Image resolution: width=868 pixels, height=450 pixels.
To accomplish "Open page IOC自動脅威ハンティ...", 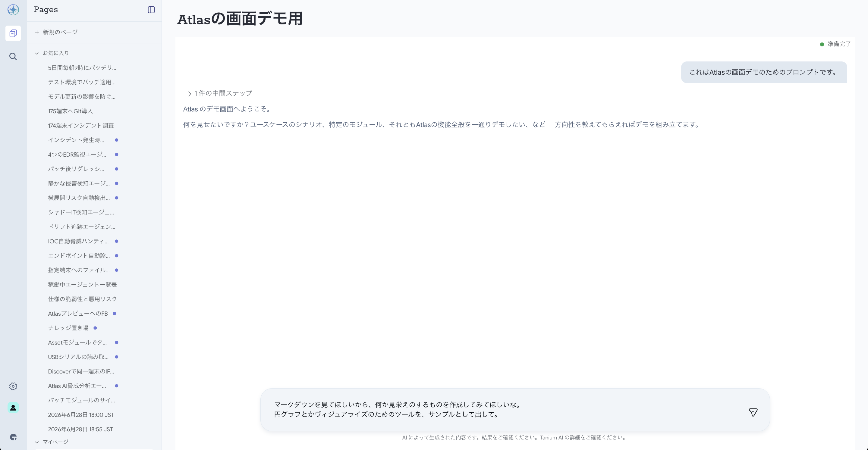I will [78, 242].
